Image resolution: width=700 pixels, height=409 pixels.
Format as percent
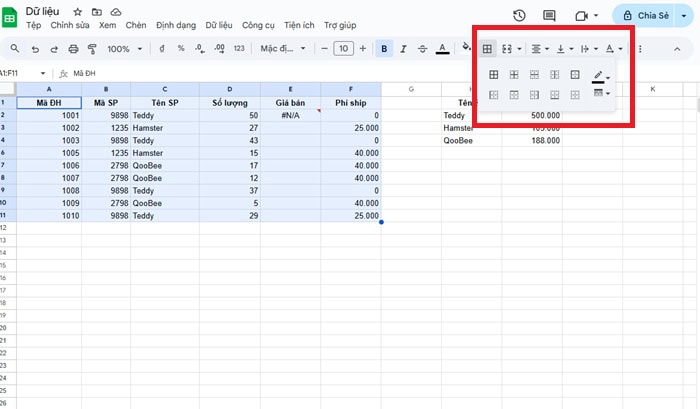tap(181, 48)
